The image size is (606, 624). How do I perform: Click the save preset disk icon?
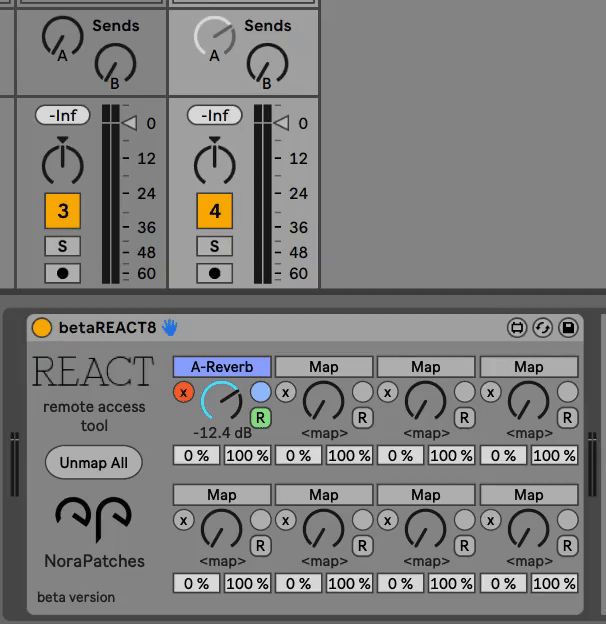pos(567,327)
